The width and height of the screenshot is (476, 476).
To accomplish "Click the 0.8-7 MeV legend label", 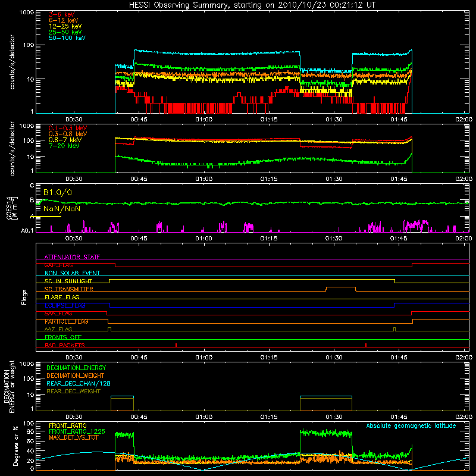I will pyautogui.click(x=65, y=140).
